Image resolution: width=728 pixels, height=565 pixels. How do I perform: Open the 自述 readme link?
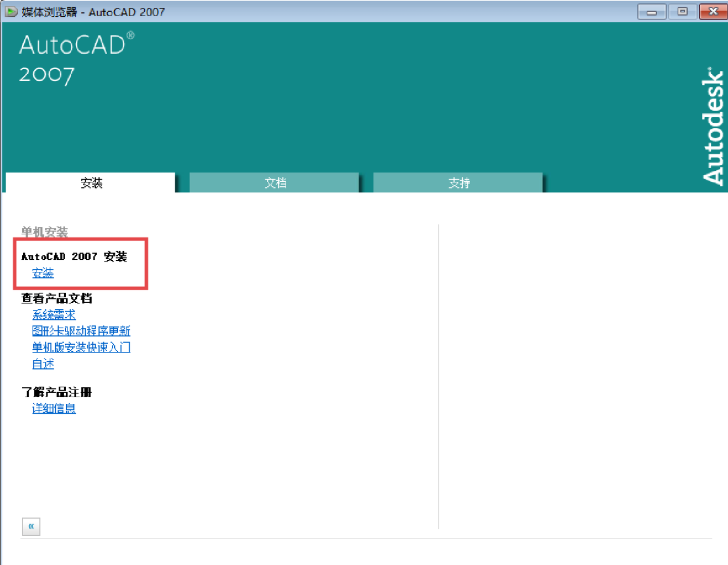(42, 364)
